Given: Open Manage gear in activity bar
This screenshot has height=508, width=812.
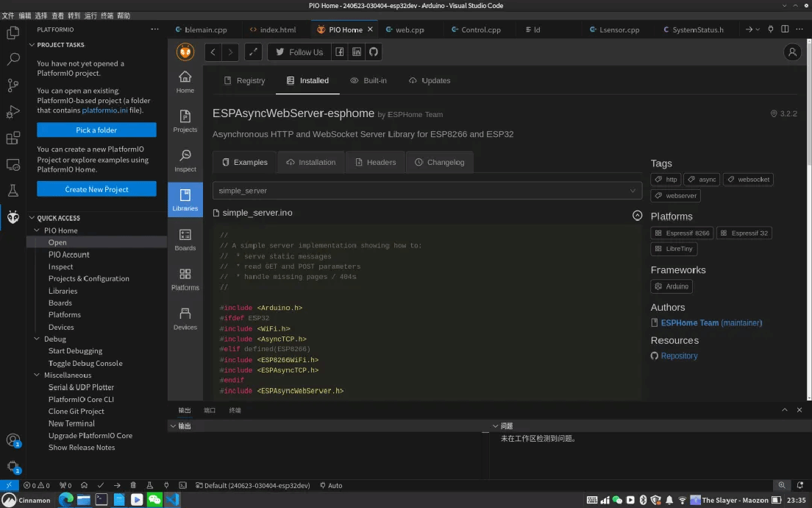Looking at the screenshot, I should click(x=13, y=467).
